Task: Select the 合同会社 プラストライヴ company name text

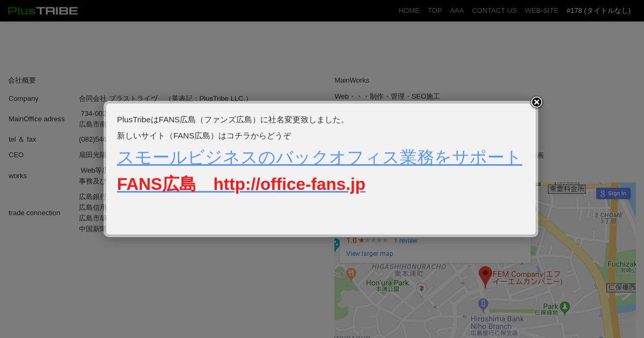Action: [x=119, y=99]
